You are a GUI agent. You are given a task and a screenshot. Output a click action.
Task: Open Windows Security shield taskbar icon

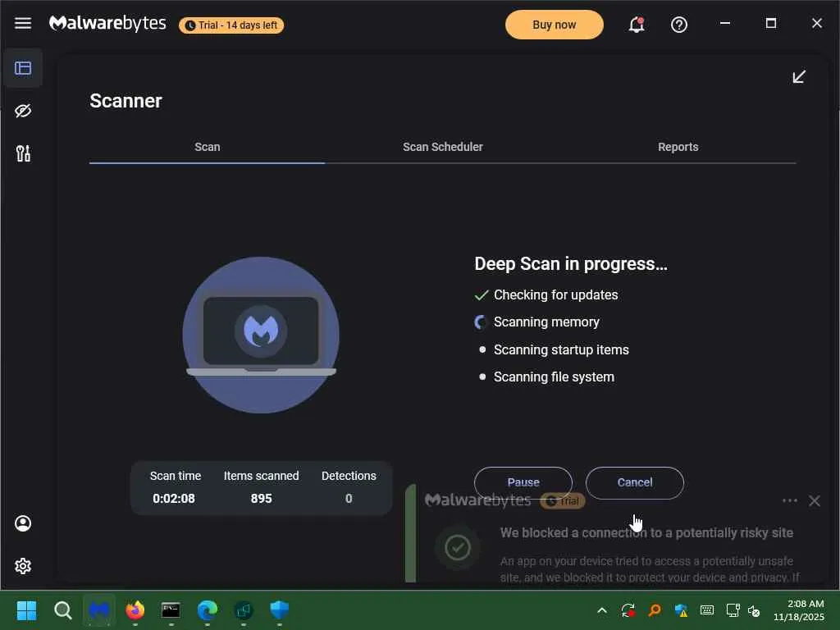point(280,610)
